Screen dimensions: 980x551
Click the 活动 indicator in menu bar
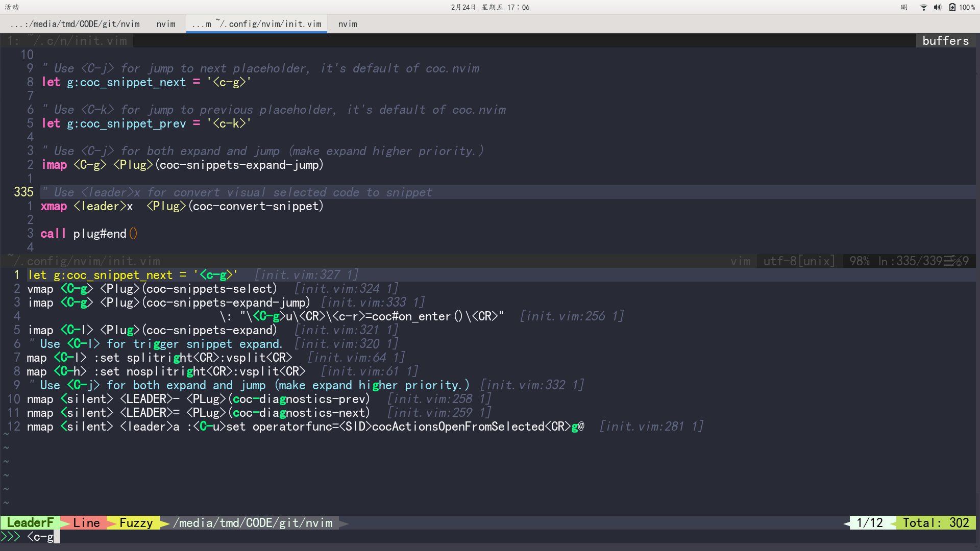tap(11, 7)
